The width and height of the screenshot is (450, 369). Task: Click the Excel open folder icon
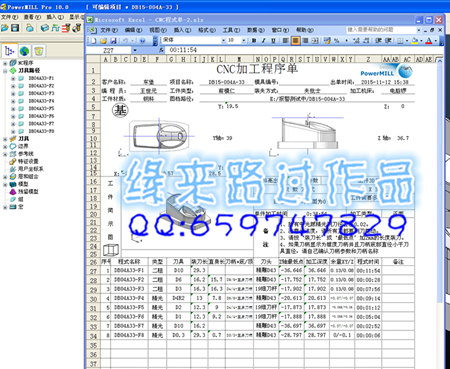pyautogui.click(x=104, y=41)
